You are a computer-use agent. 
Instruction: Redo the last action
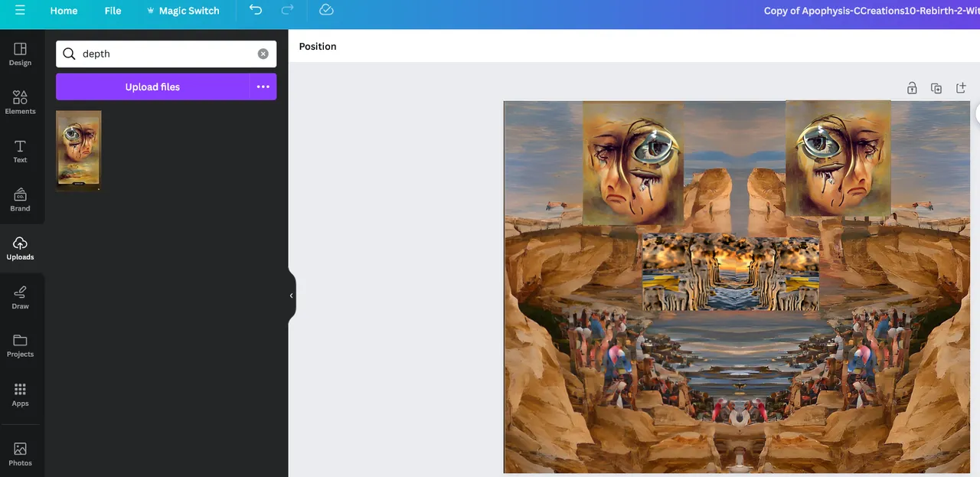pos(287,10)
